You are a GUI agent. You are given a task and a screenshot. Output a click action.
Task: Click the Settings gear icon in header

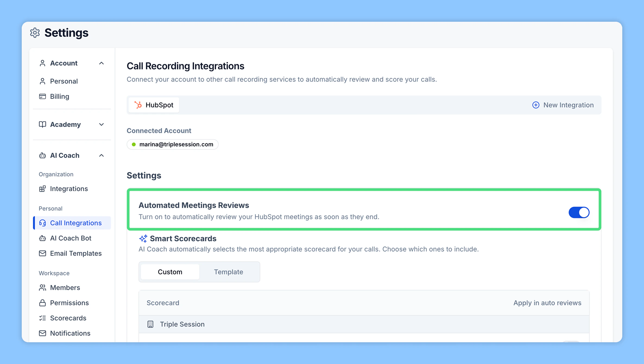tap(35, 33)
